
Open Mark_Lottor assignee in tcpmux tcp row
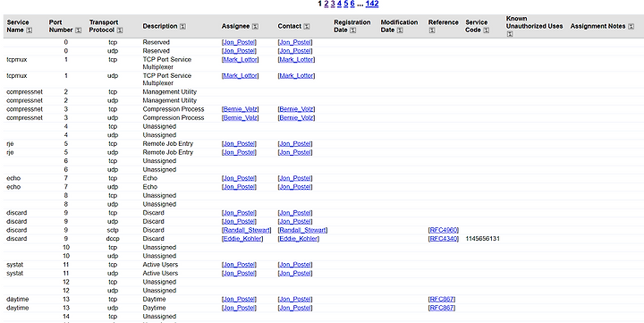coord(241,60)
